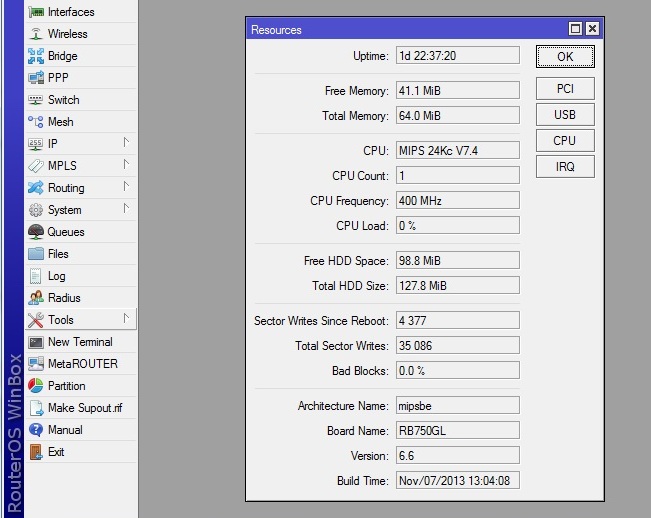Open the Interfaces icon in sidebar

click(x=36, y=12)
